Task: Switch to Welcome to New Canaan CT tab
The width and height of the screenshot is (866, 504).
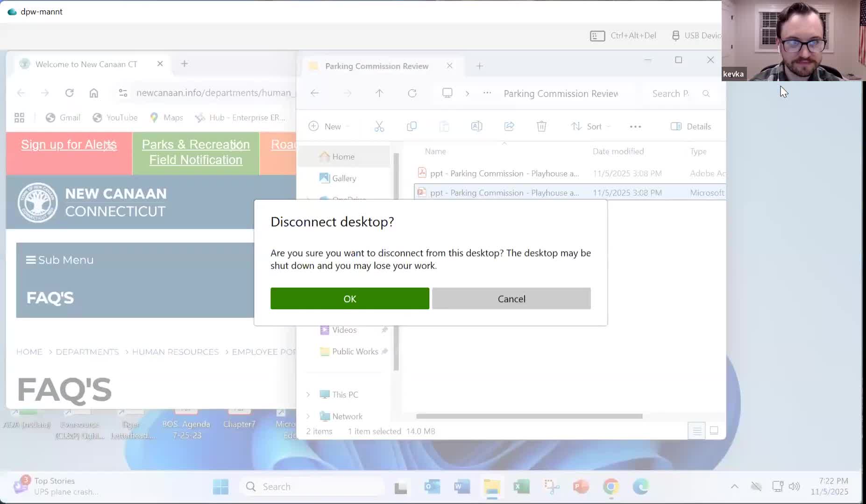Action: [x=86, y=64]
